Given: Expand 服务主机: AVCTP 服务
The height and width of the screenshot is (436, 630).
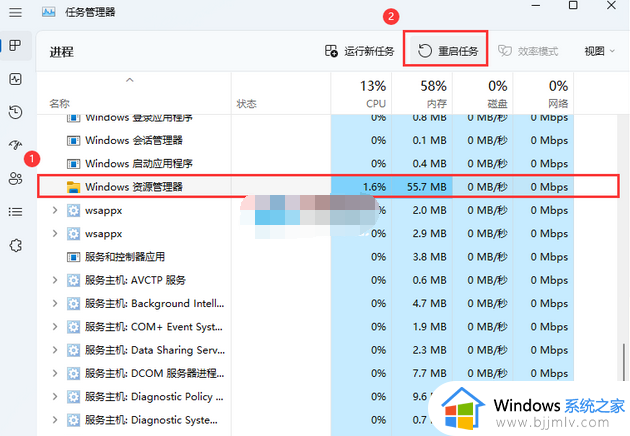Looking at the screenshot, I should point(55,280).
